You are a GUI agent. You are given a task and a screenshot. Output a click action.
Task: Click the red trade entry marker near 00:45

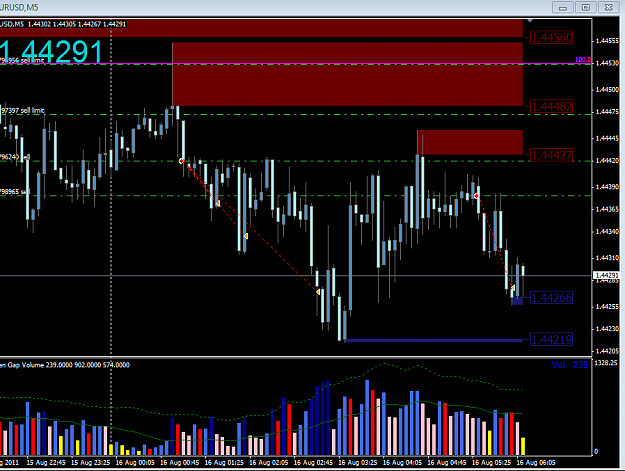[x=181, y=161]
